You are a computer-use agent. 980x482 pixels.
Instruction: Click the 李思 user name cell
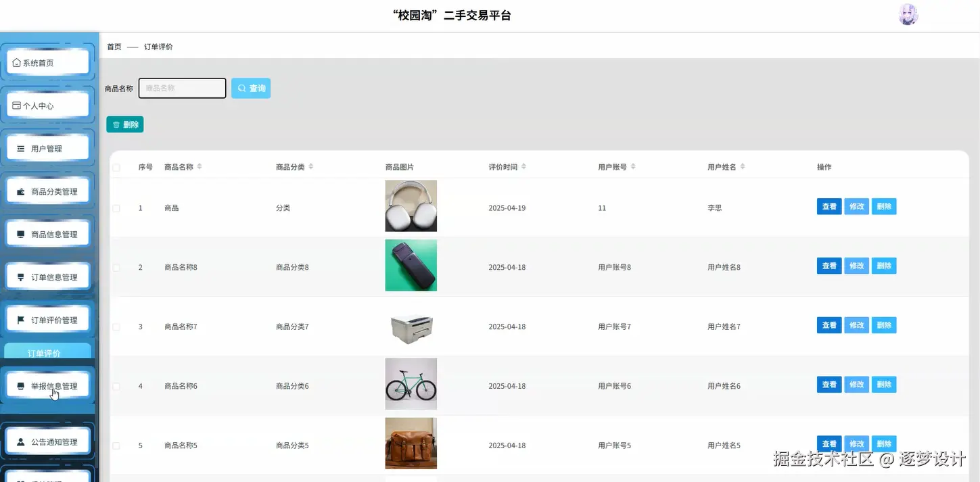click(715, 208)
